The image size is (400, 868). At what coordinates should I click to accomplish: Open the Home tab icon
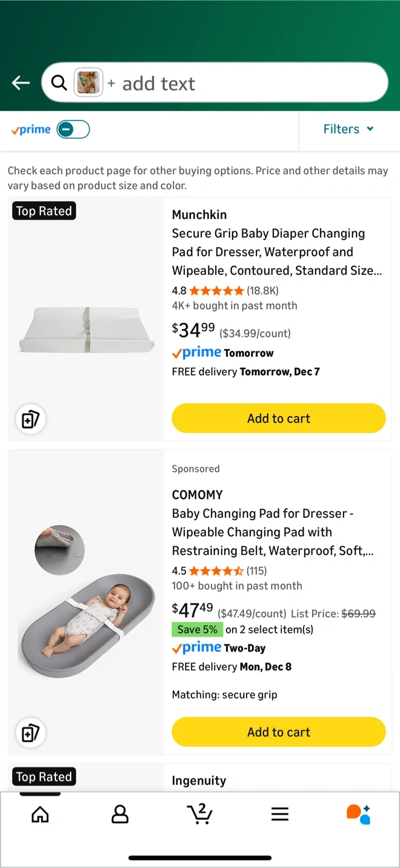click(40, 815)
